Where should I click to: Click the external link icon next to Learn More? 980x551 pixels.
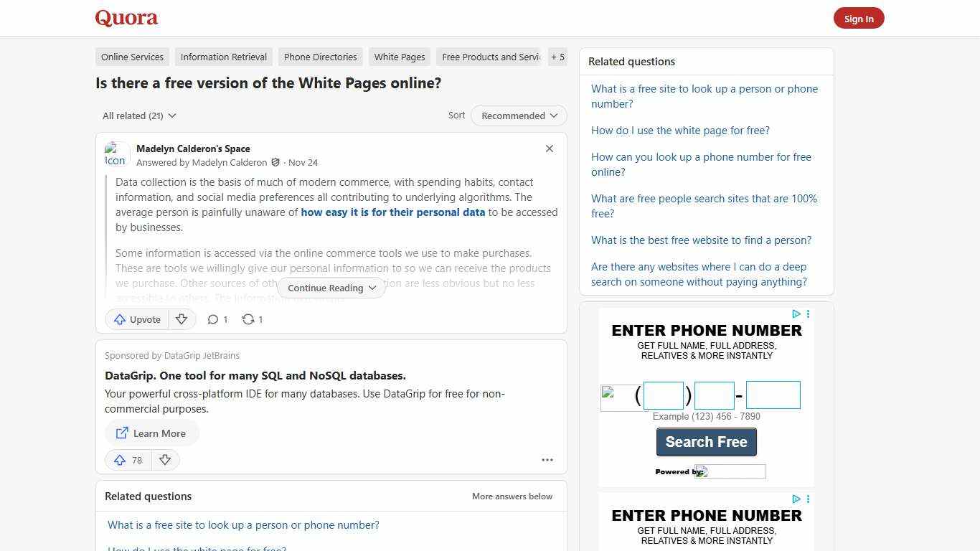(x=122, y=433)
